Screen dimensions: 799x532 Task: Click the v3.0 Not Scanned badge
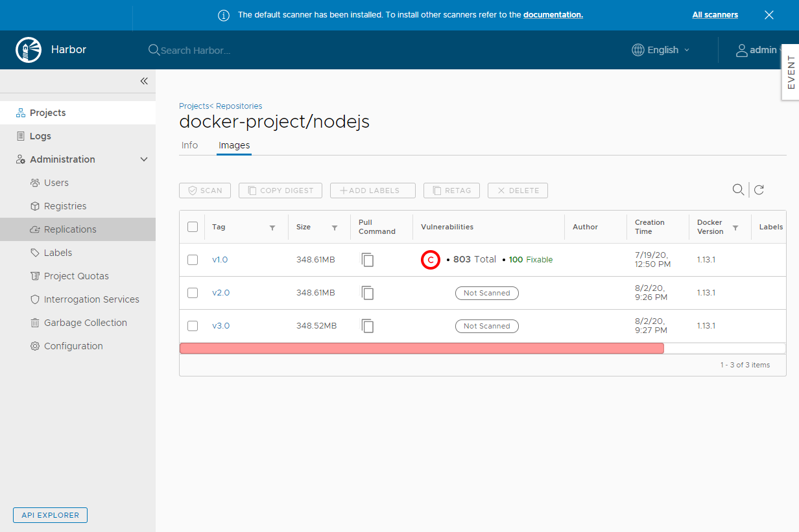pos(487,326)
